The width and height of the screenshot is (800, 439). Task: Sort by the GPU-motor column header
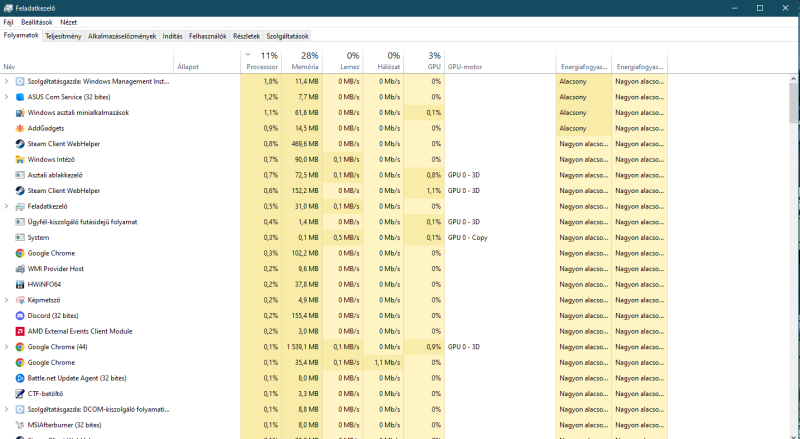coord(500,61)
